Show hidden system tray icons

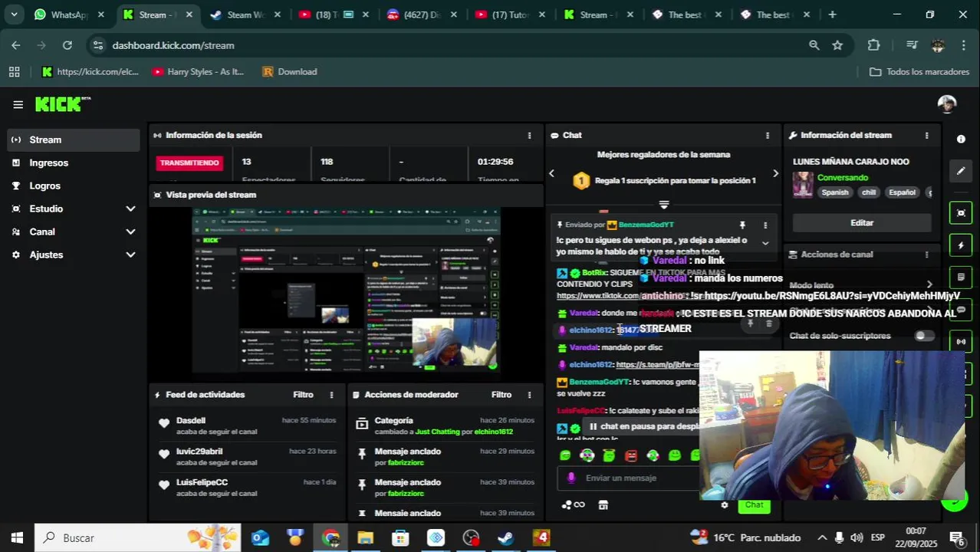point(823,538)
